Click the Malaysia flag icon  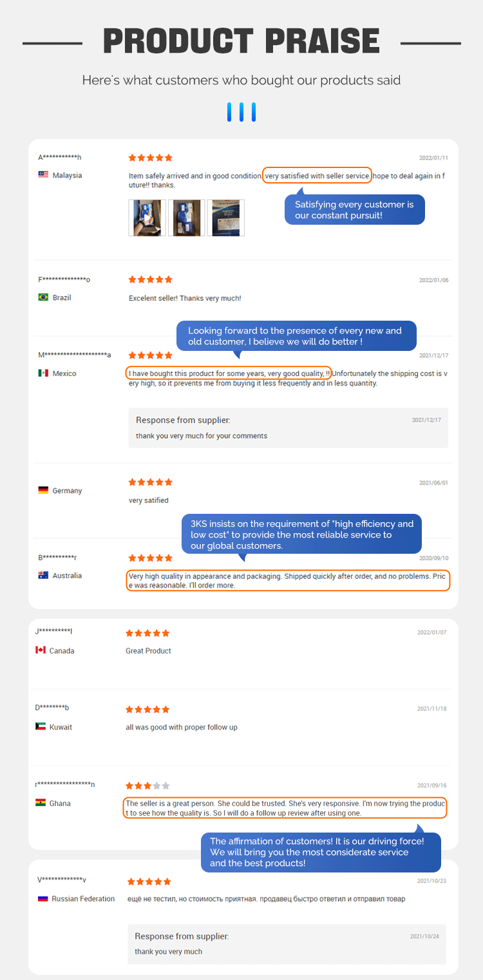[43, 175]
